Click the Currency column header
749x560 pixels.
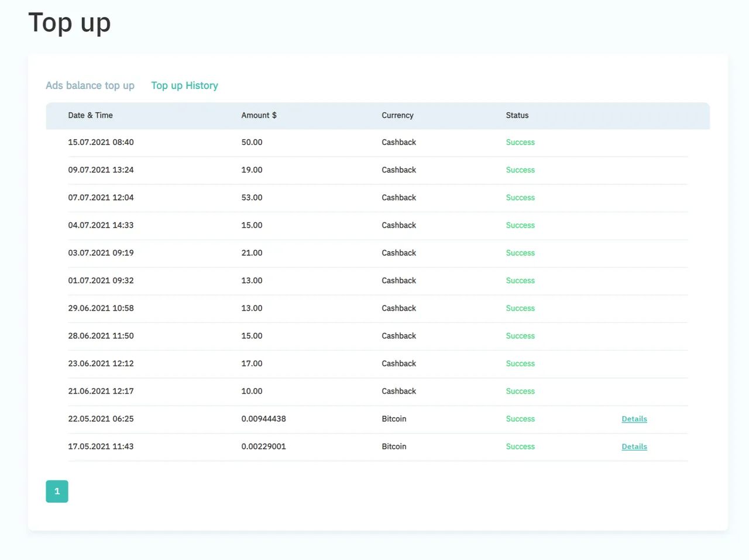coord(397,115)
